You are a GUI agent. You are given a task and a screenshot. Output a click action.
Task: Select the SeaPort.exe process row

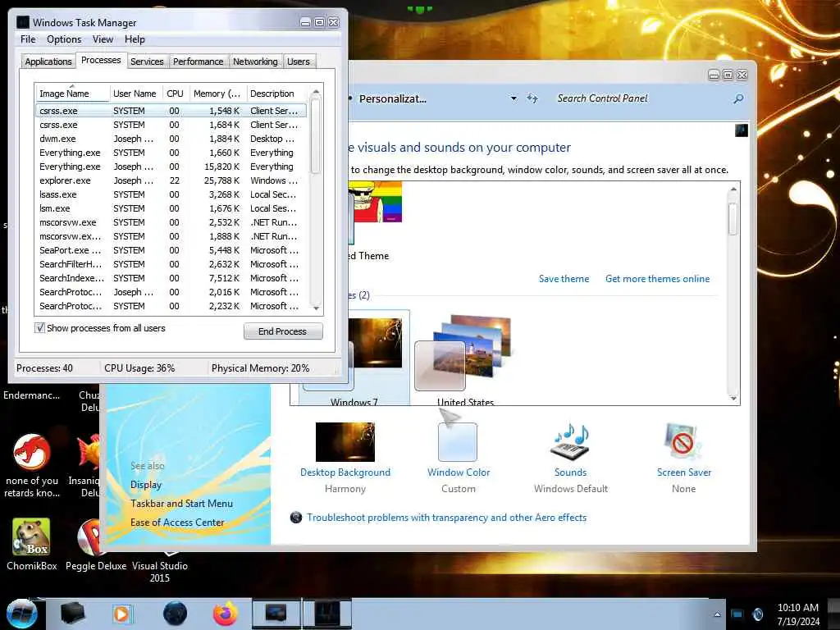pos(171,250)
